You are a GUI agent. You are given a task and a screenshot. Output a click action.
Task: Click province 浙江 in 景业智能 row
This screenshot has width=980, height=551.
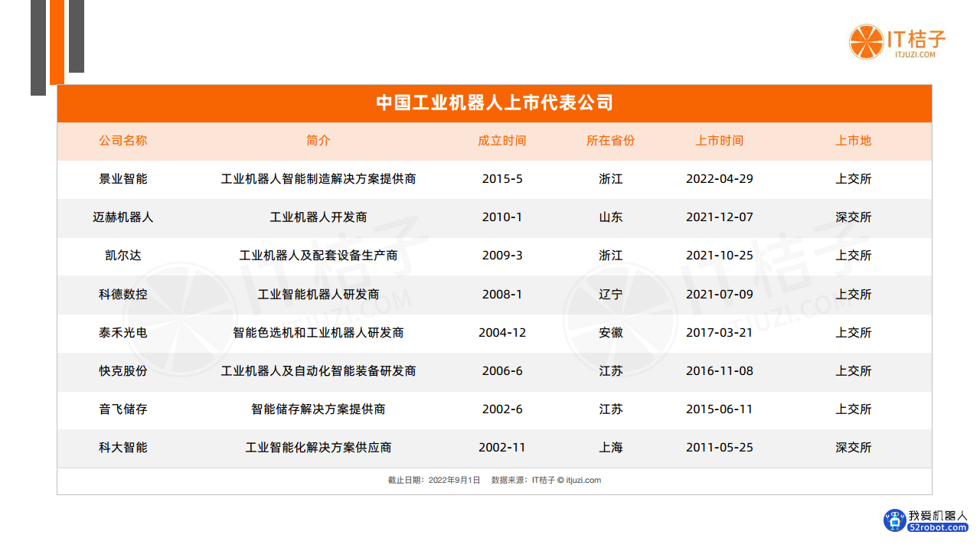click(611, 179)
